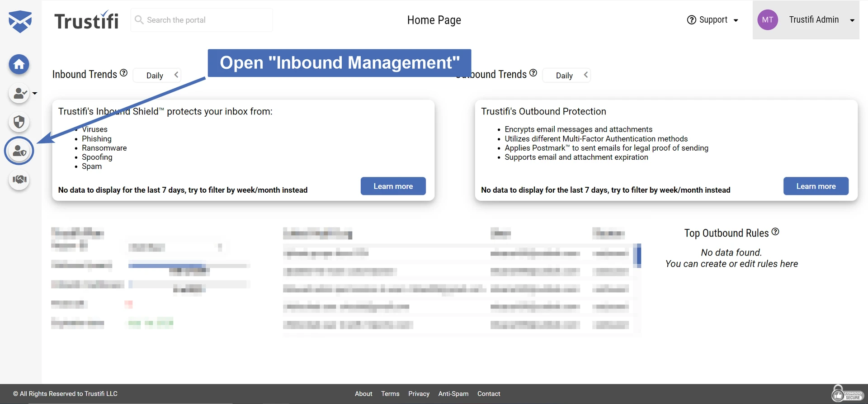Click the Support question mark icon
868x404 pixels.
(x=692, y=20)
